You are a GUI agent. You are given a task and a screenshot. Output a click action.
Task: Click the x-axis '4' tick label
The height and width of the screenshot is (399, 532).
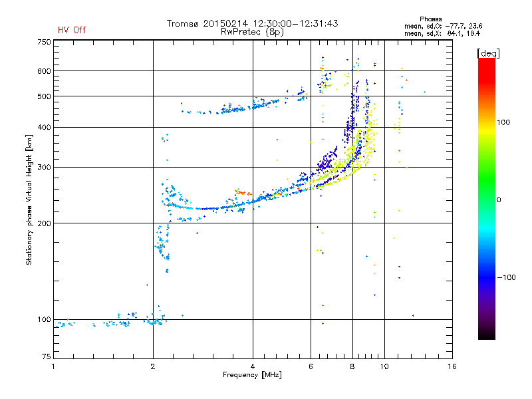pyautogui.click(x=253, y=366)
